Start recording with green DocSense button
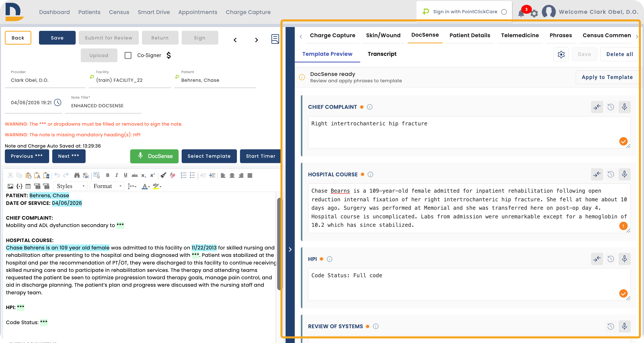Screen dimensions: 644x343 [154, 156]
